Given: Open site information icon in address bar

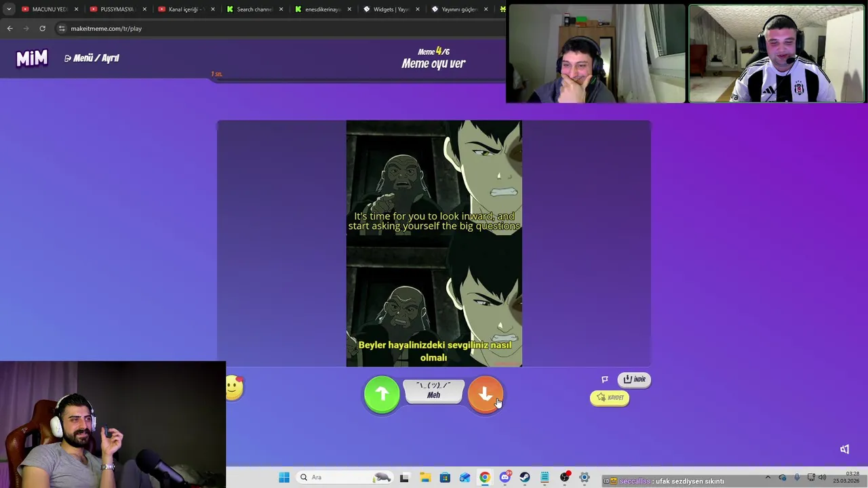Looking at the screenshot, I should (x=62, y=28).
